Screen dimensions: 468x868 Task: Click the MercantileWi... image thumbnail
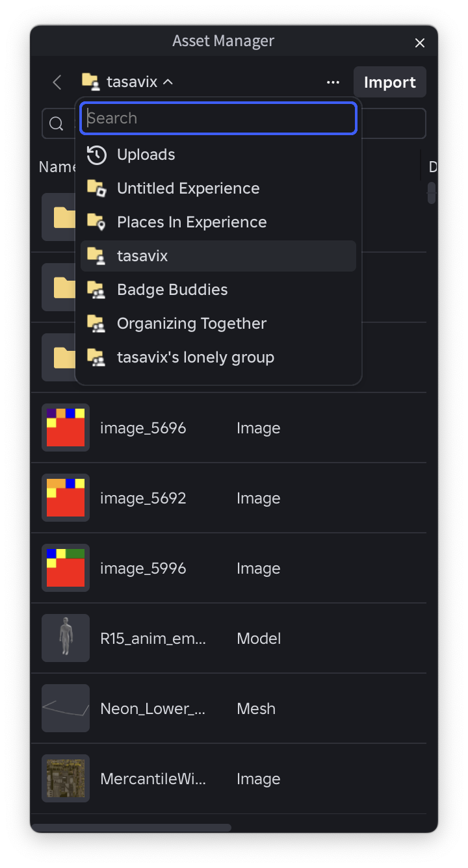pyautogui.click(x=66, y=778)
